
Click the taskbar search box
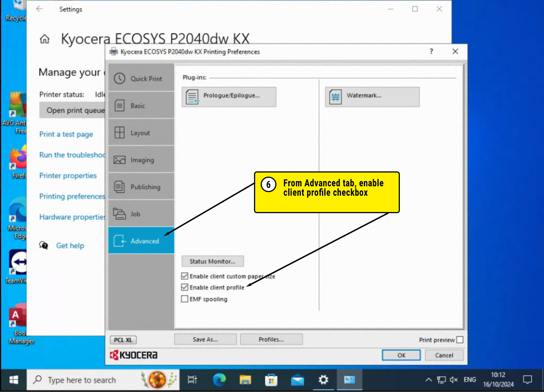tap(103, 380)
